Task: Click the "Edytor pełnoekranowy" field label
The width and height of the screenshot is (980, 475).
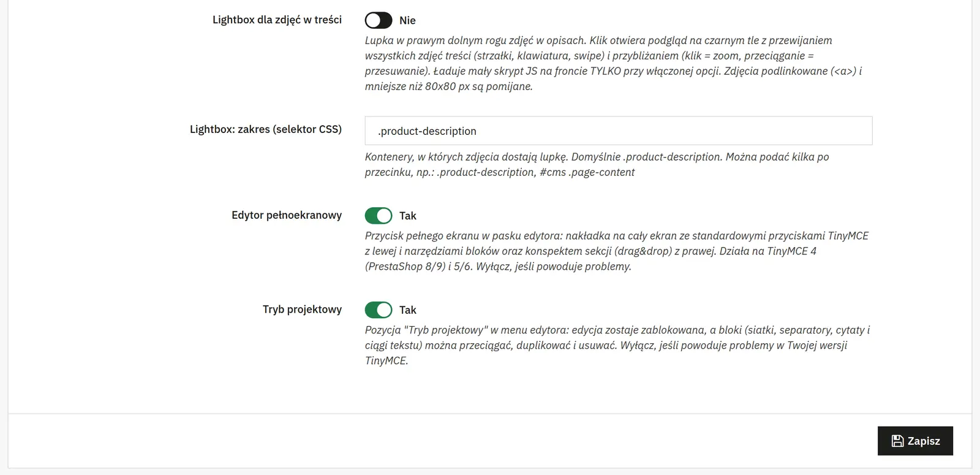Action: pos(287,215)
